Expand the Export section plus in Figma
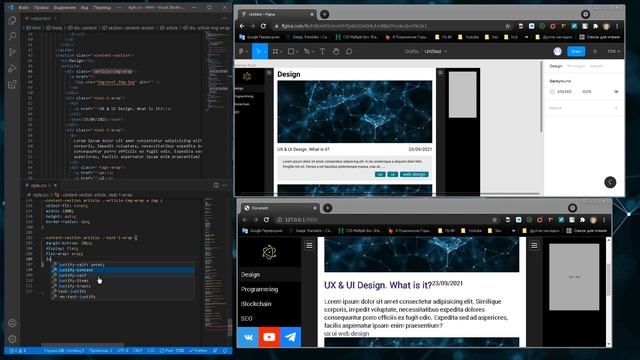 point(616,108)
